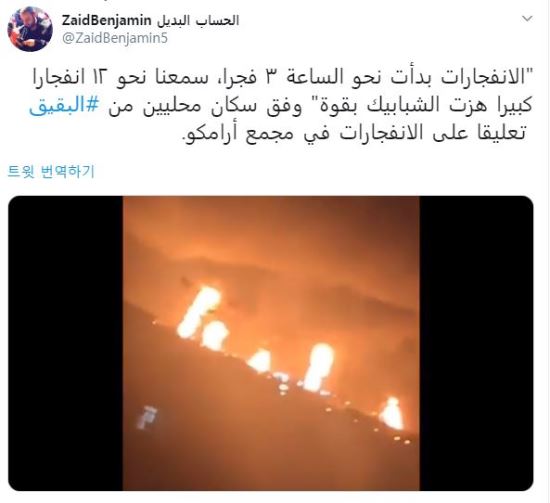Open the ZaidBenjamin display name

[150, 20]
